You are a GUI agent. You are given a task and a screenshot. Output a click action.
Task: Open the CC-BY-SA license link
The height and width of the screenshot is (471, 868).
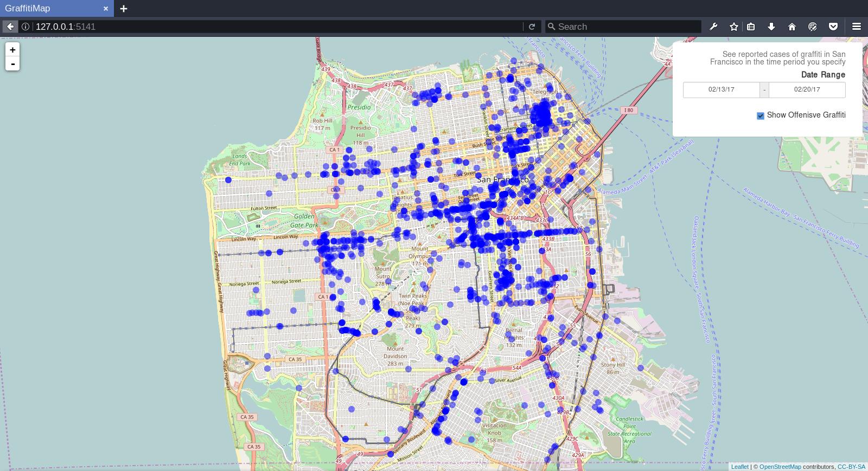click(x=851, y=467)
